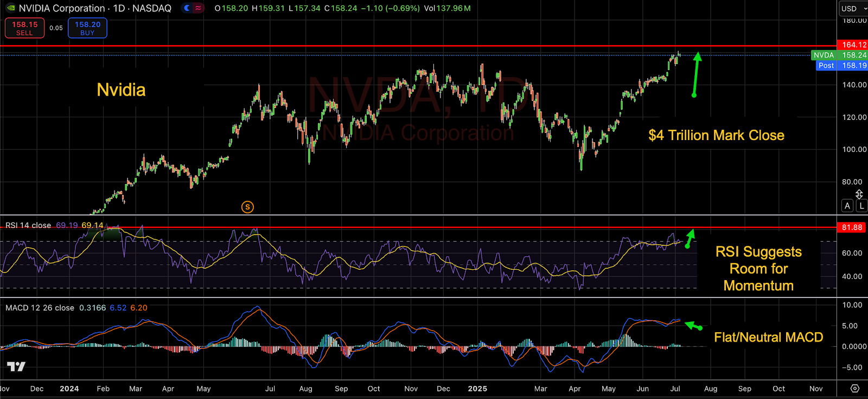The height and width of the screenshot is (399, 868).
Task: Click the 10.00 MACD axis label
Action: pyautogui.click(x=852, y=305)
